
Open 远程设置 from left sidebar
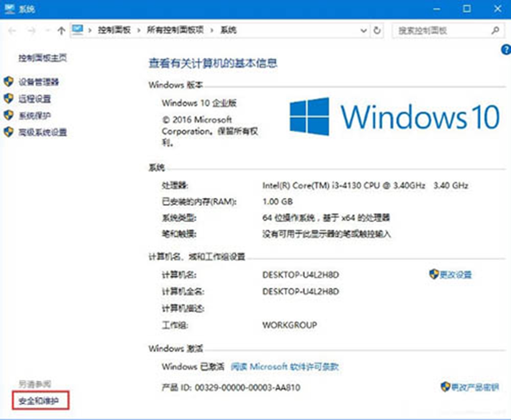click(x=34, y=99)
